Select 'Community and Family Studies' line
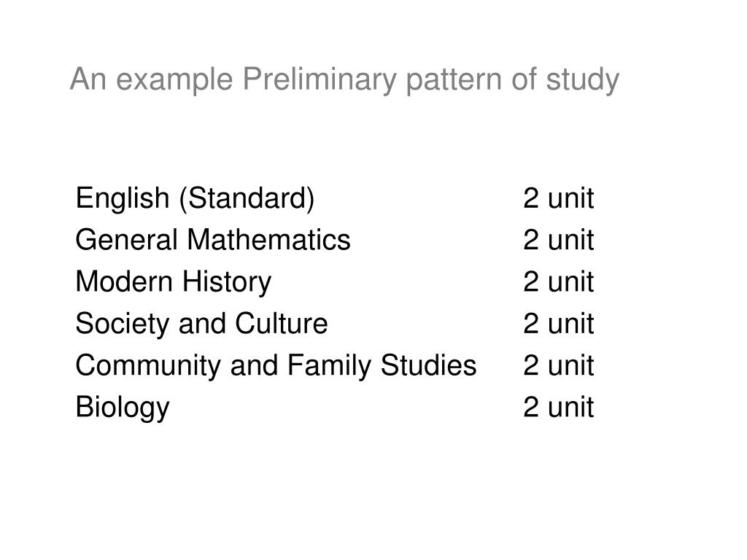Screen dimensions: 747x560 [x=276, y=366]
